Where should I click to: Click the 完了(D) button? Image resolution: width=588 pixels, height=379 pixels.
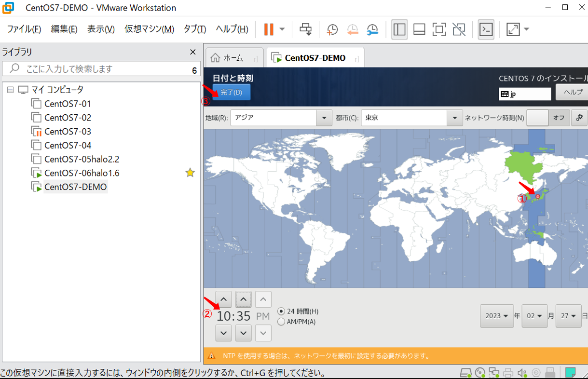point(232,92)
